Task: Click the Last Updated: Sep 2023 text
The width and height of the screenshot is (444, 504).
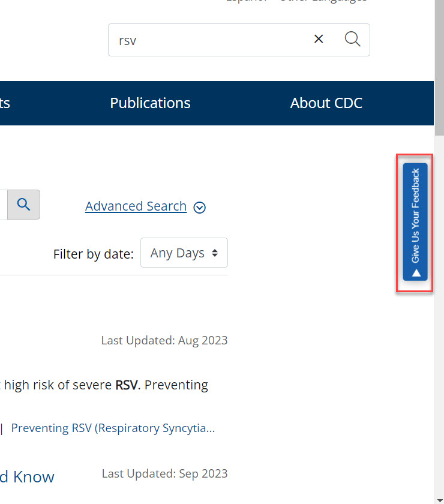Action: click(164, 474)
